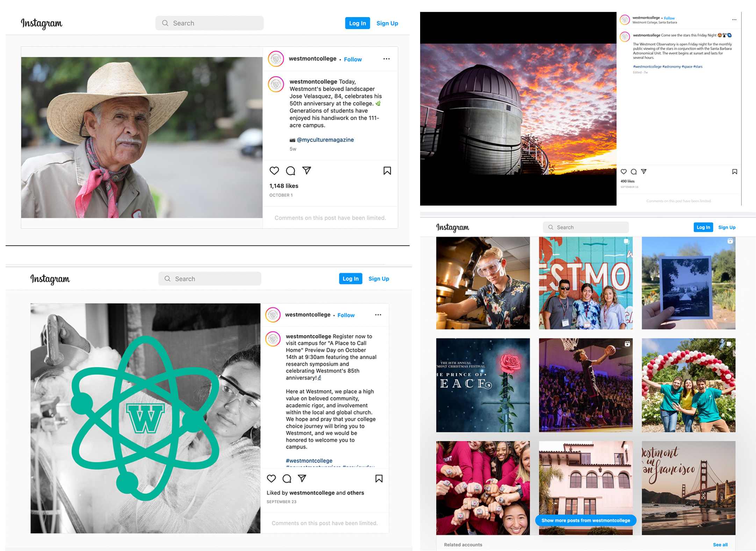Open the three people at mural thumbnail
756x551 pixels.
[585, 283]
